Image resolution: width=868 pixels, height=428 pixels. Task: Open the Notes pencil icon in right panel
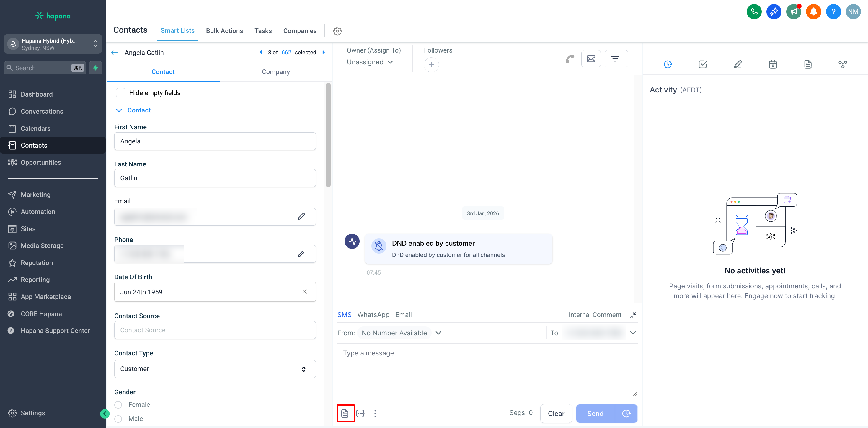[x=738, y=64]
